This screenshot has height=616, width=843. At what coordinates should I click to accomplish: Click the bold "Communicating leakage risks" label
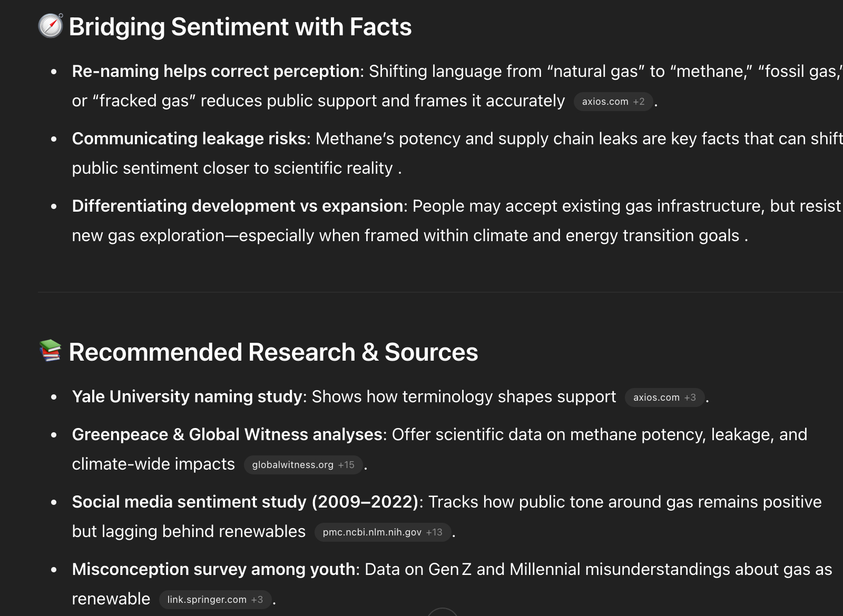point(189,138)
